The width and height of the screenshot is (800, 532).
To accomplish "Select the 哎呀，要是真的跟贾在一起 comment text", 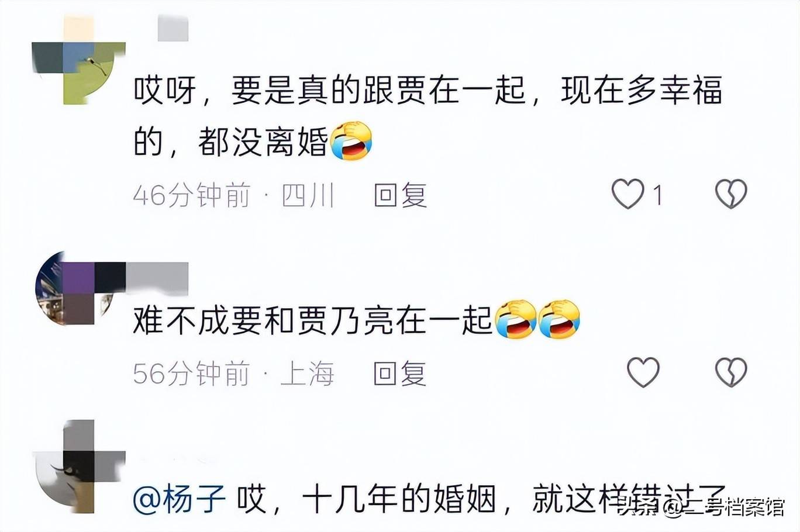I will [x=428, y=116].
